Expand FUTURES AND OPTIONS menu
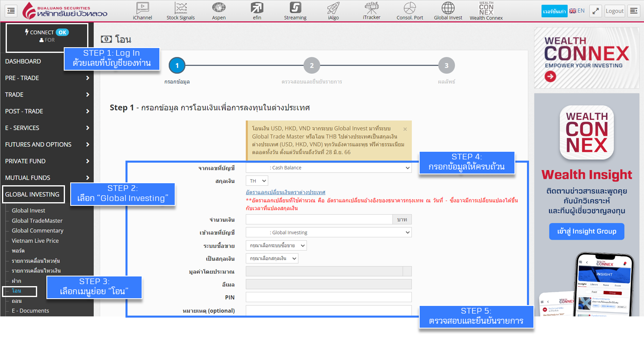Screen dimensions: 644x339 47,144
